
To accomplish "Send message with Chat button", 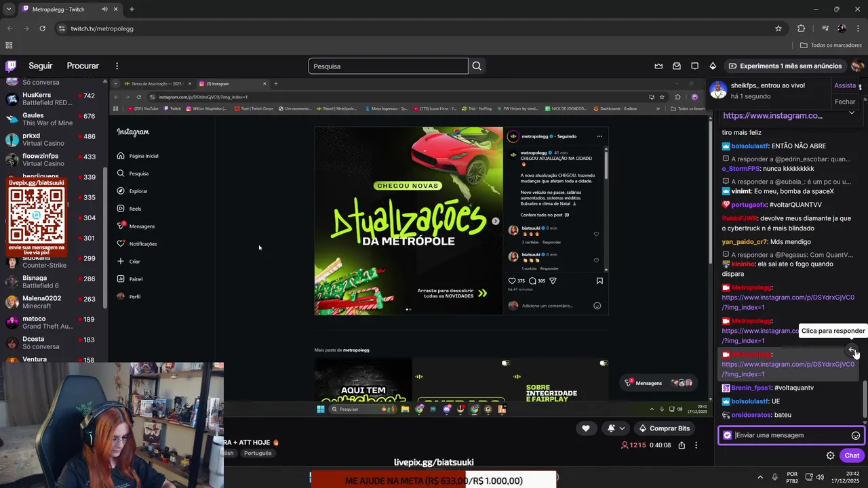I will point(852,455).
